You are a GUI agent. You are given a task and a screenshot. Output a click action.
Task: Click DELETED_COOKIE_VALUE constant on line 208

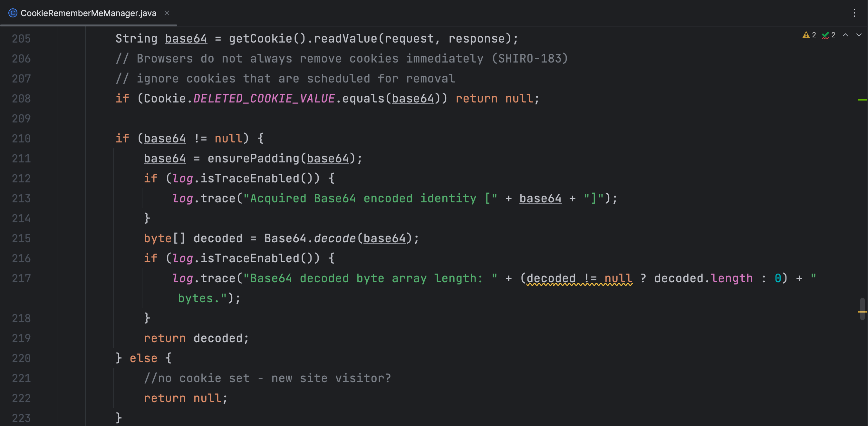point(264,98)
